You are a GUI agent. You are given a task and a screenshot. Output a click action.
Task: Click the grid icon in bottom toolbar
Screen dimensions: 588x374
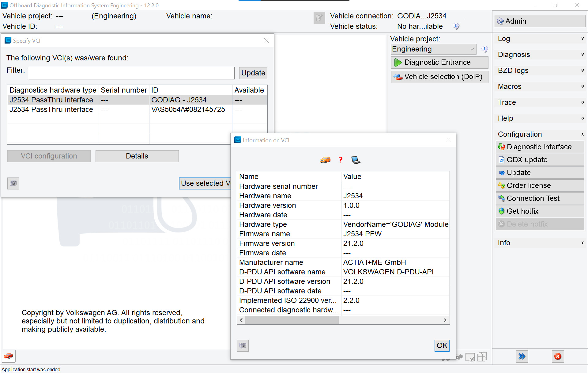click(x=482, y=357)
